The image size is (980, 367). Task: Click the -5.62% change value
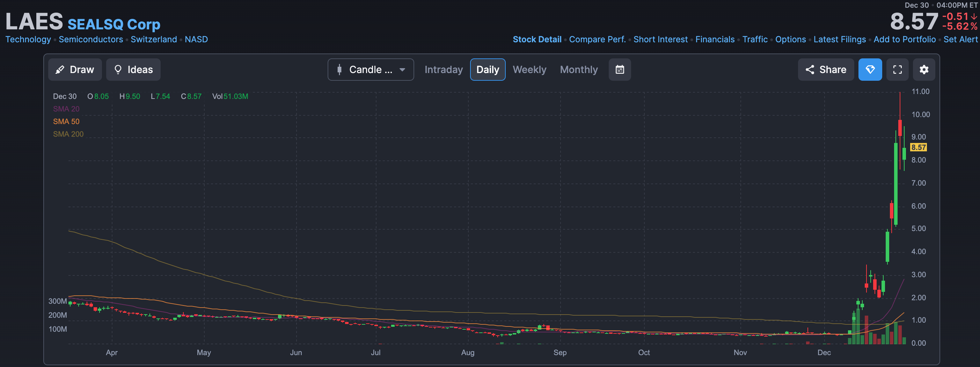[x=959, y=26]
